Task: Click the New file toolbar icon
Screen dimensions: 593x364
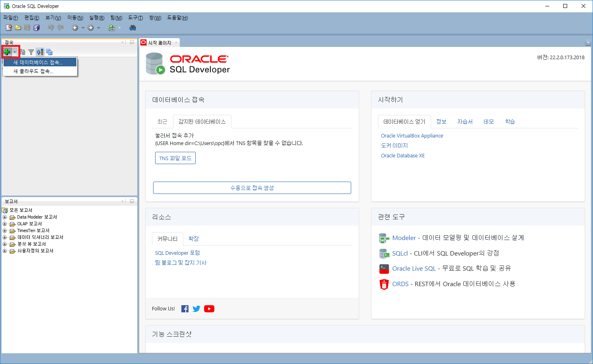Action: pos(9,27)
